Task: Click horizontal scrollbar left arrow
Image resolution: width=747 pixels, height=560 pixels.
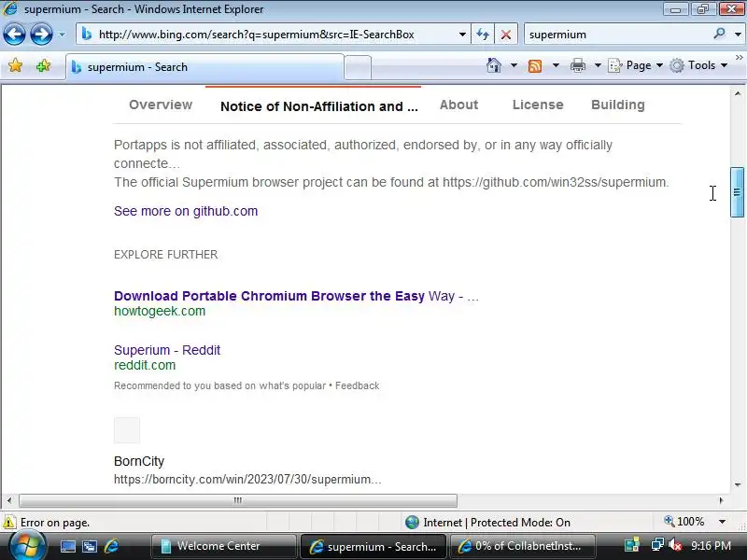Action: [9, 500]
